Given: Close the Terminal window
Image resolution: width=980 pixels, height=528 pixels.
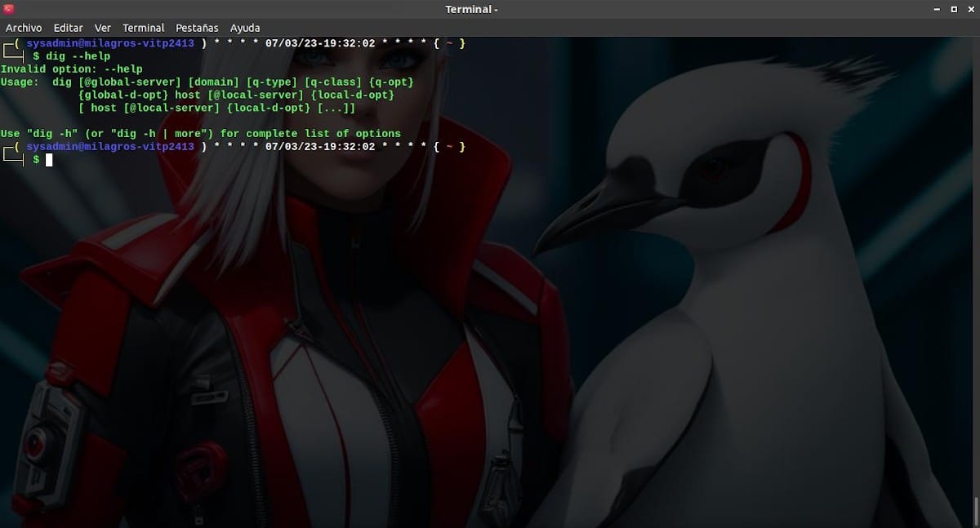Looking at the screenshot, I should tap(969, 9).
